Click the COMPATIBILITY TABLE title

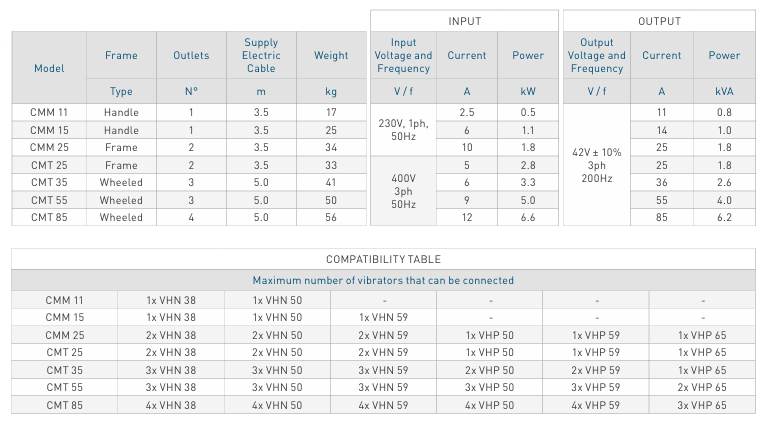click(383, 260)
